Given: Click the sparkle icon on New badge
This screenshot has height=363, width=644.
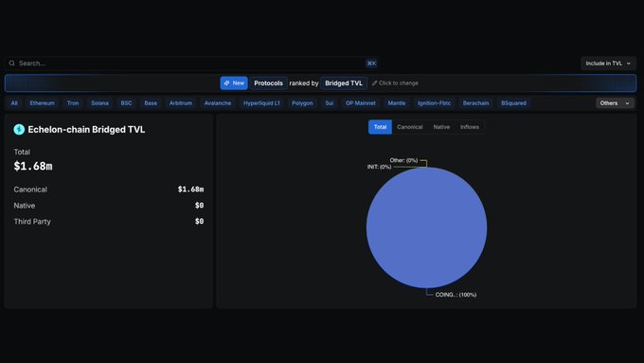Looking at the screenshot, I should 226,83.
